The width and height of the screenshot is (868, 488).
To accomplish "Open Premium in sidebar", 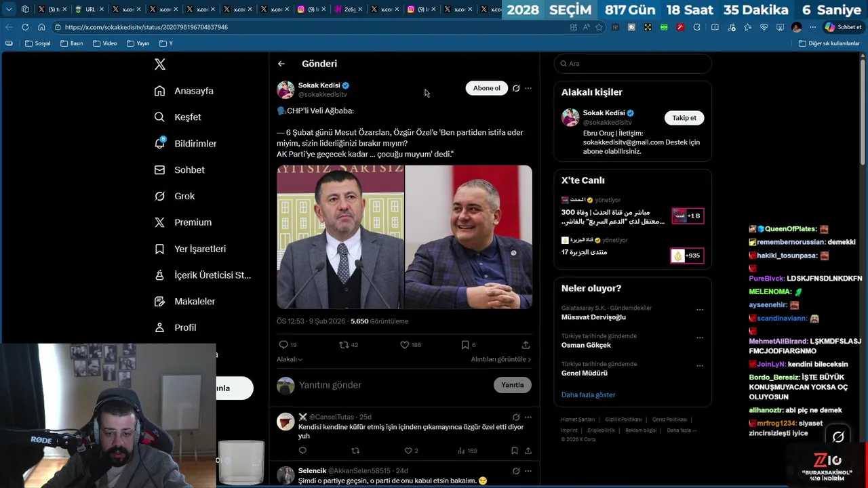I will 182,222.
